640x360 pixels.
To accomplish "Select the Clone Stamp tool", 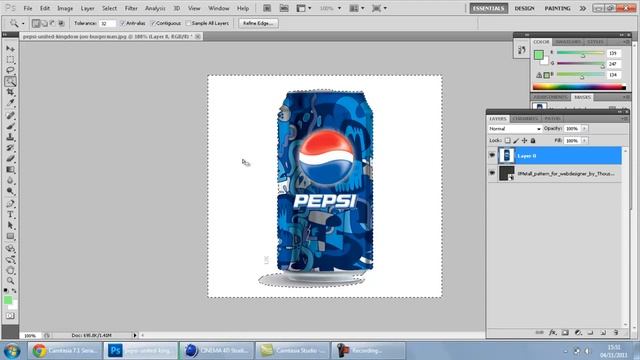I will (x=10, y=137).
